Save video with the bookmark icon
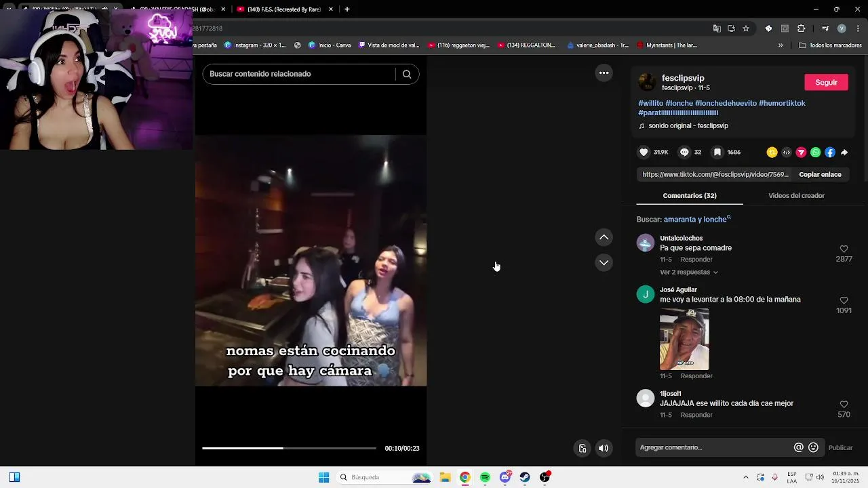868x488 pixels. point(717,152)
